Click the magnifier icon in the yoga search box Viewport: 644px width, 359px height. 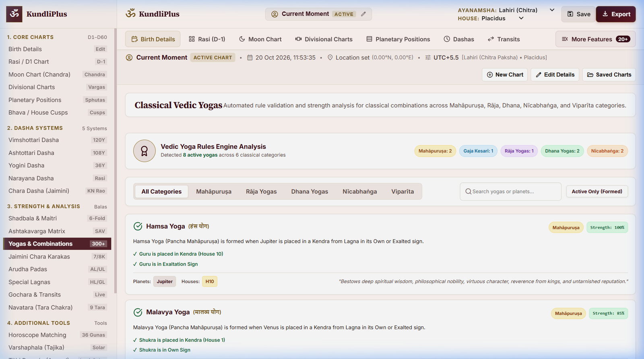(x=469, y=192)
